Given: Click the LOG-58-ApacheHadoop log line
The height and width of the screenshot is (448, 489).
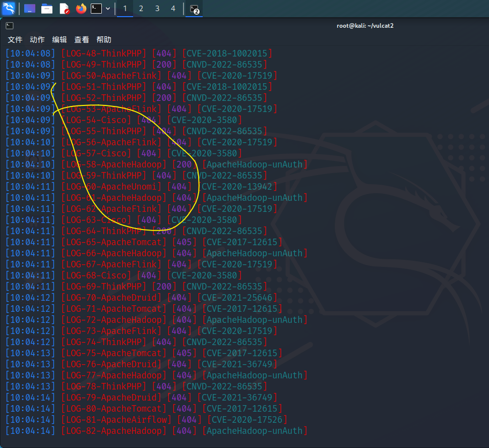Looking at the screenshot, I should click(x=113, y=164).
